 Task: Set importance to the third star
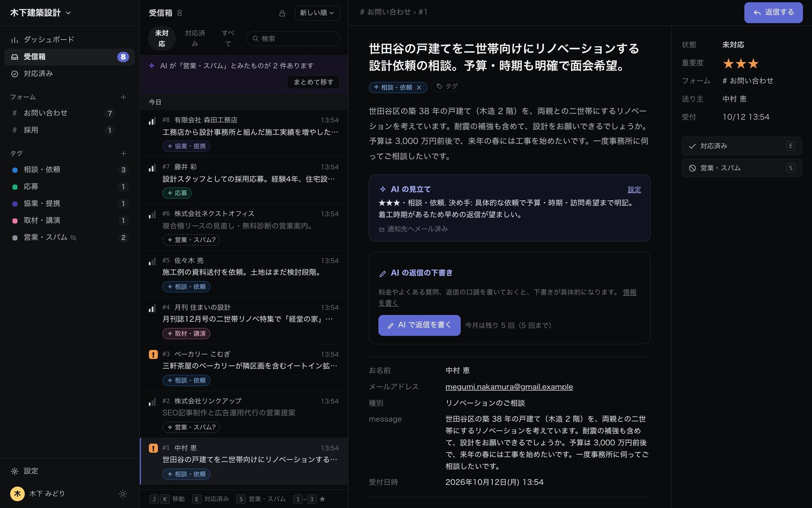click(754, 63)
